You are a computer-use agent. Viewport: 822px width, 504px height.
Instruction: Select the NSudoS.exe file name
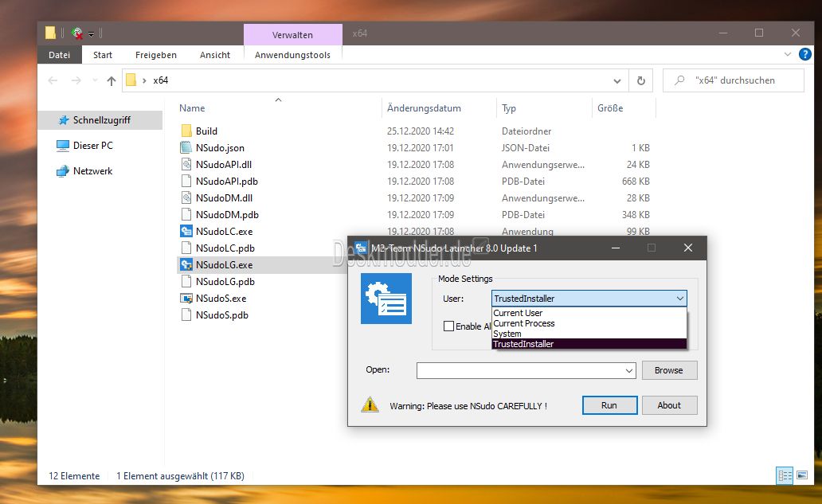(x=221, y=298)
